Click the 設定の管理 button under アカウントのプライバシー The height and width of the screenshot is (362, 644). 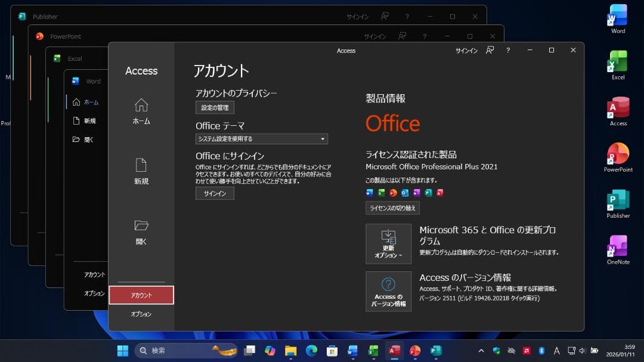(x=215, y=107)
